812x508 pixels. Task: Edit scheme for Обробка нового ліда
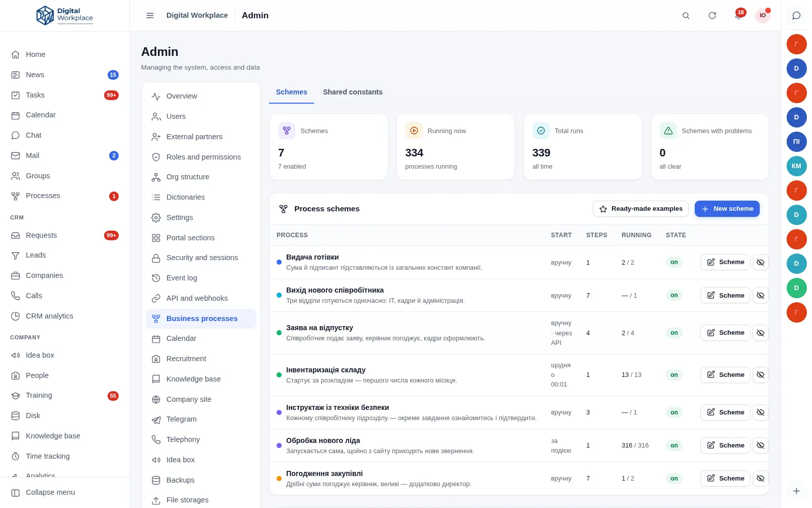click(725, 446)
